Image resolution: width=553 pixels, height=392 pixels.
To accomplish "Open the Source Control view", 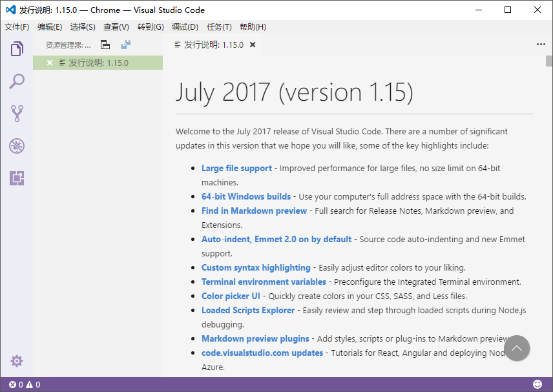I will tap(17, 114).
